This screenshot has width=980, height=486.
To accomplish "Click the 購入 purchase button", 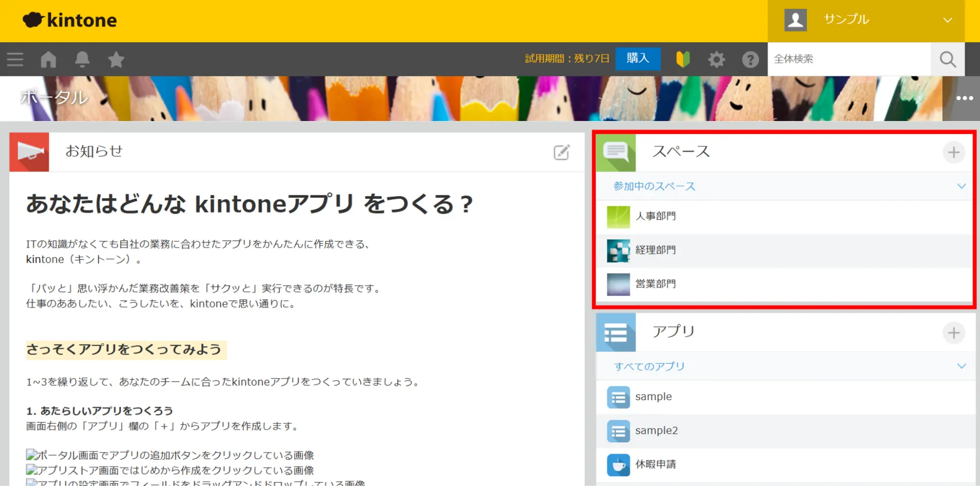I will point(637,58).
